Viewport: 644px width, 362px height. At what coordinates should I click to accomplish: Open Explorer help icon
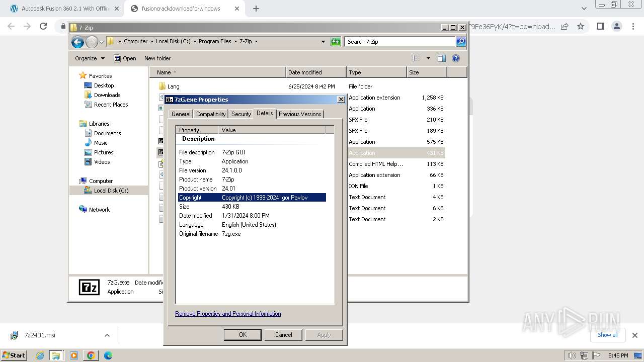[x=456, y=58]
